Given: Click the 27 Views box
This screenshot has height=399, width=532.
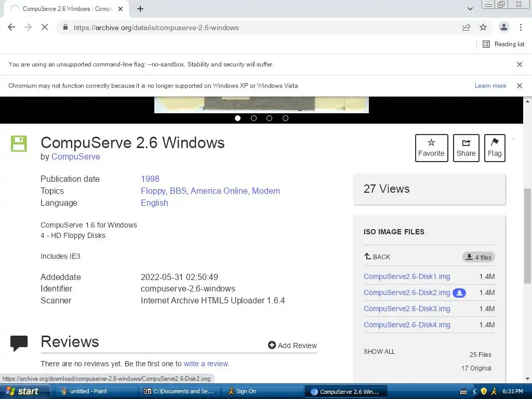Looking at the screenshot, I should (430, 189).
